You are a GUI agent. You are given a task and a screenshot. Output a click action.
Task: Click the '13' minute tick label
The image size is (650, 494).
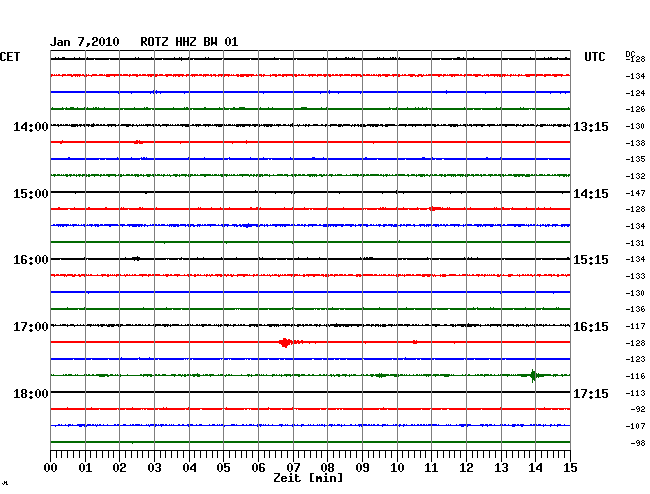coord(501,468)
